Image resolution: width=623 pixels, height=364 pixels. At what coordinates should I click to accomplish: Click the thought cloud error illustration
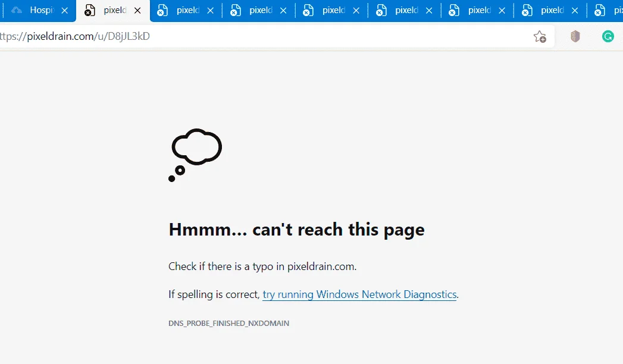click(195, 155)
